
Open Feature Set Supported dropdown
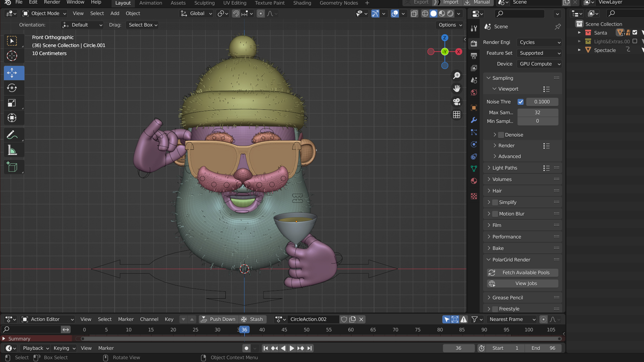click(x=539, y=53)
